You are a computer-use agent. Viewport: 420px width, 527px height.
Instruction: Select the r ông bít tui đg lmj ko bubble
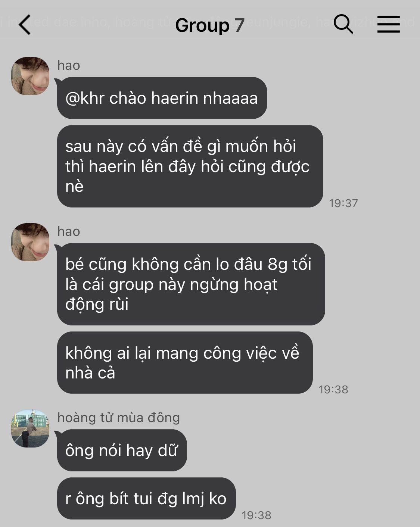pyautogui.click(x=146, y=498)
